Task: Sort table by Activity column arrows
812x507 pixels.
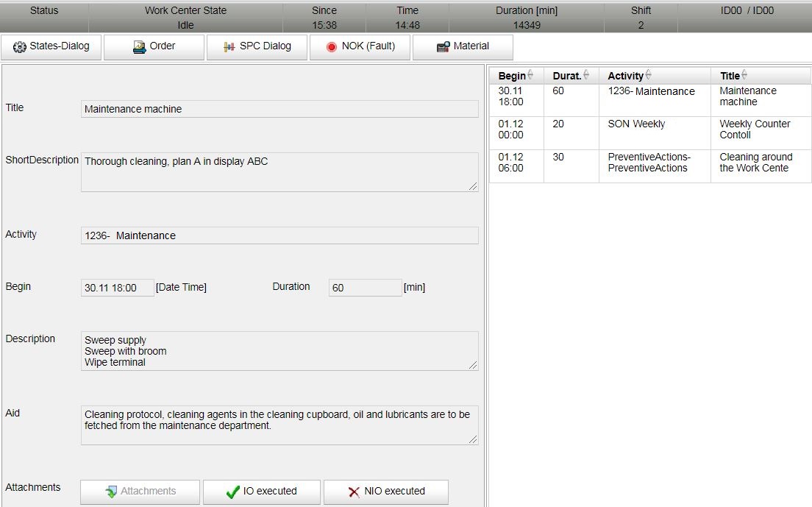Action: [x=649, y=75]
